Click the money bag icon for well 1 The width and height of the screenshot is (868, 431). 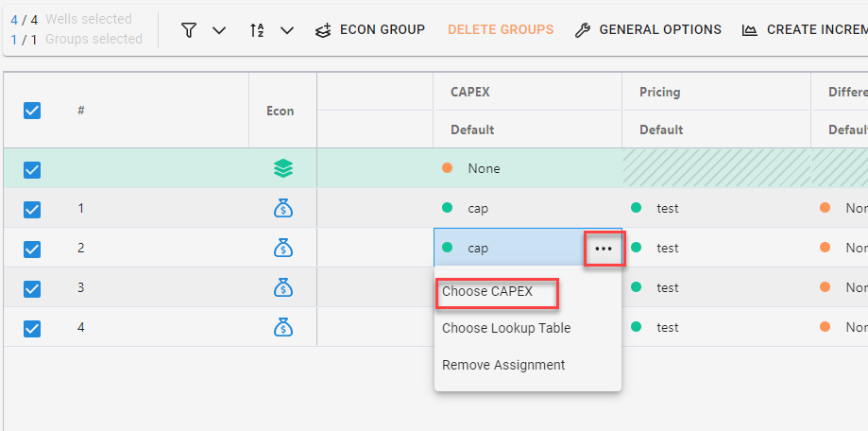(282, 208)
